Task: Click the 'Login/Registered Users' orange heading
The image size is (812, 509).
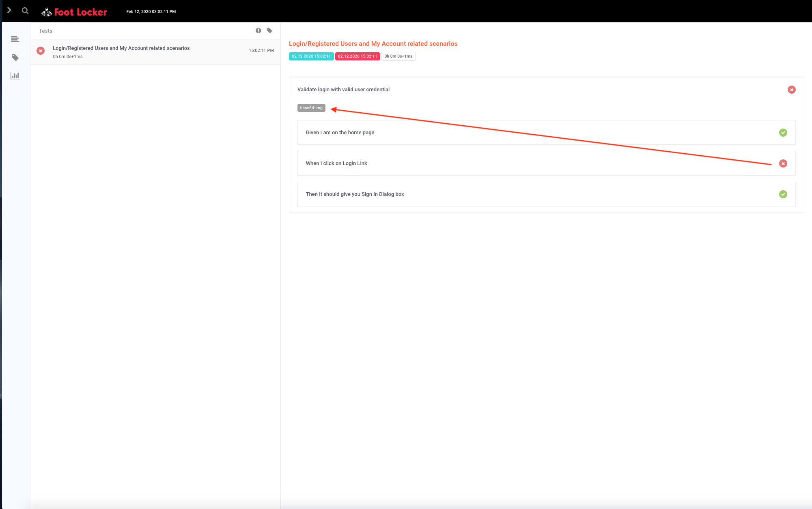Action: click(373, 44)
